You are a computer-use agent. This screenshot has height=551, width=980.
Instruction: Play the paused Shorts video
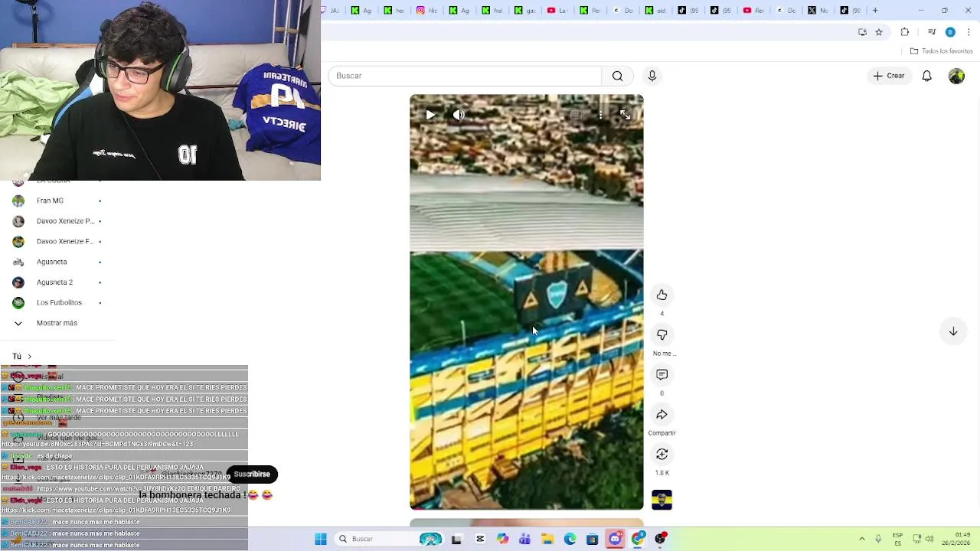coord(430,115)
